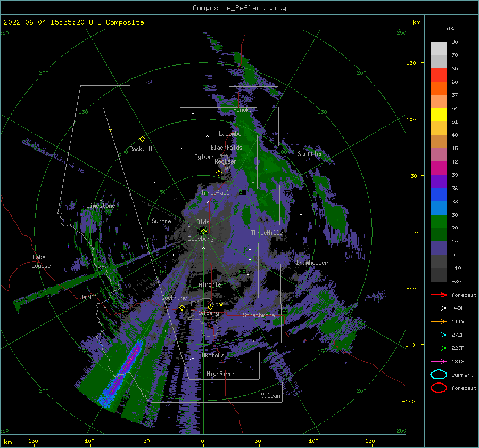The image size is (479, 448).
Task: Click the magenta 18TS arrow legend icon
Action: point(439,362)
